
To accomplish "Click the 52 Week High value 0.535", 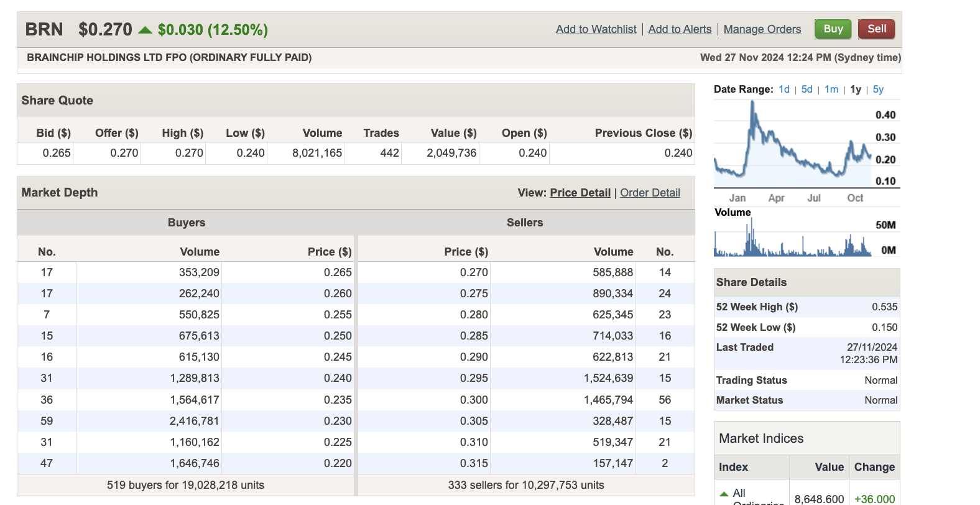I will click(x=884, y=307).
